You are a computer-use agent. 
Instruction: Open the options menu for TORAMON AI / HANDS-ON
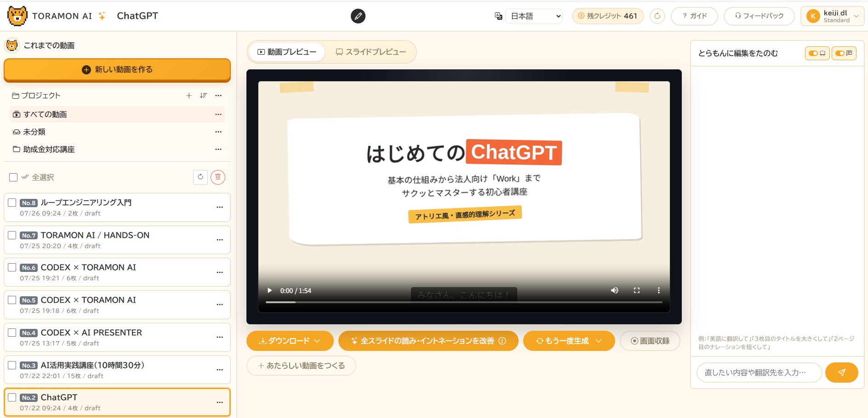coord(220,240)
